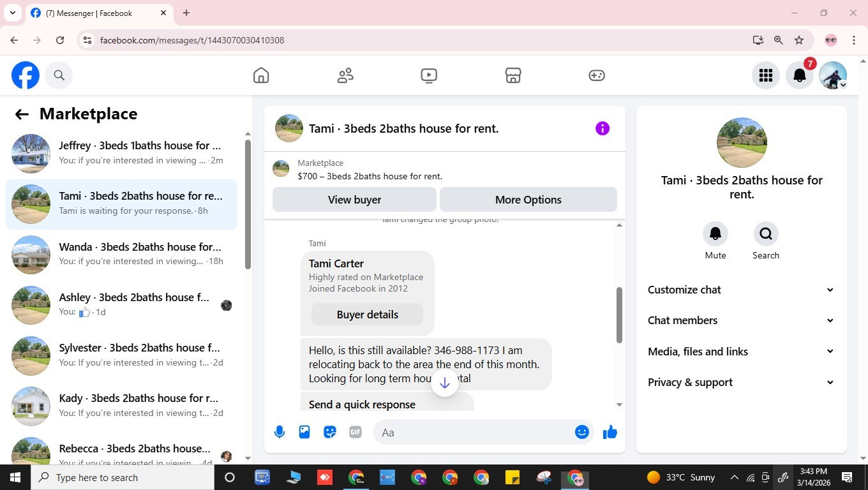Viewport: 868px width, 490px height.
Task: Click the Windows taskbar search box
Action: tap(123, 477)
